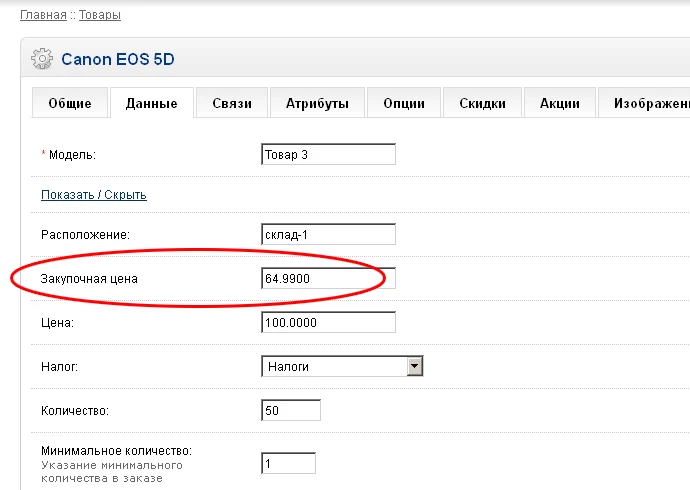Open the Товары breadcrumb link
Screen dimensions: 690x490
tap(100, 15)
